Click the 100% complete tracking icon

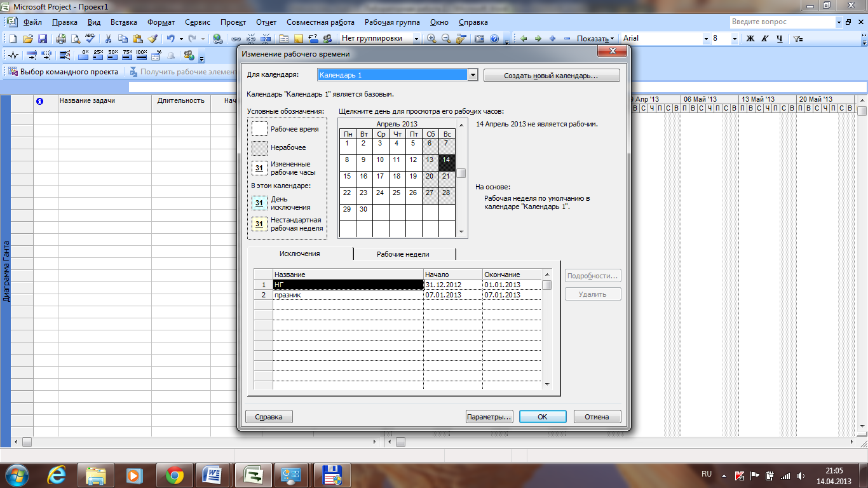point(142,55)
